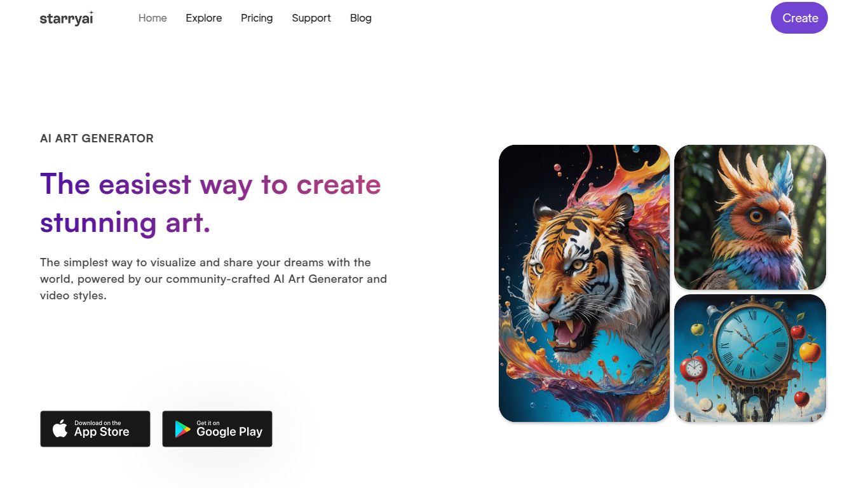This screenshot has width=868, height=488.
Task: Open the Support menu item
Action: pyautogui.click(x=311, y=18)
